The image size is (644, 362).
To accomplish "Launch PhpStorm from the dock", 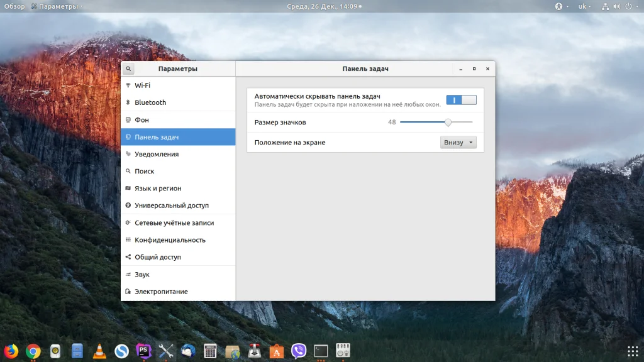I will tap(144, 351).
